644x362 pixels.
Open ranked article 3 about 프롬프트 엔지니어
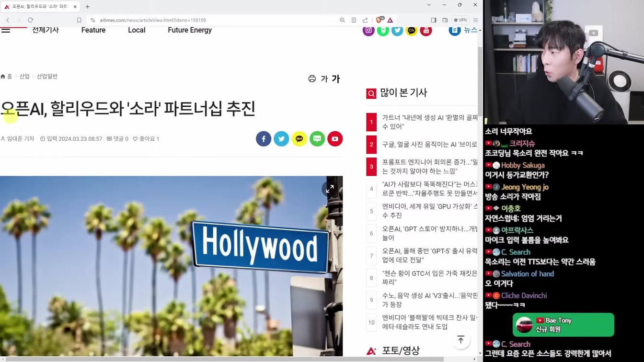click(430, 167)
